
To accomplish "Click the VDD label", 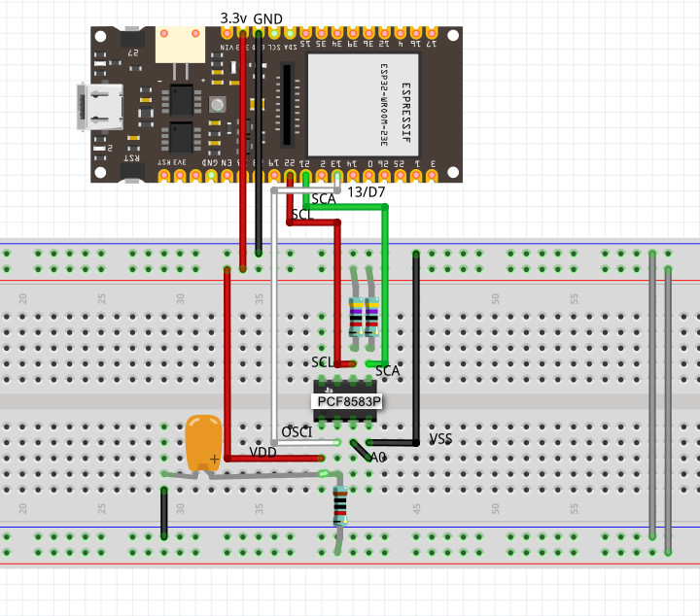I will (x=262, y=453).
